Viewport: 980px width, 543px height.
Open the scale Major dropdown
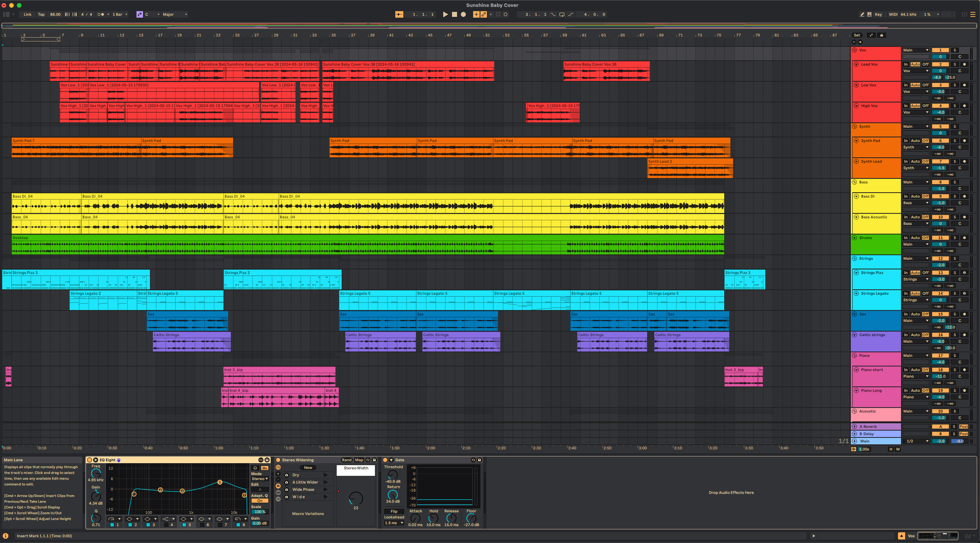coord(175,15)
